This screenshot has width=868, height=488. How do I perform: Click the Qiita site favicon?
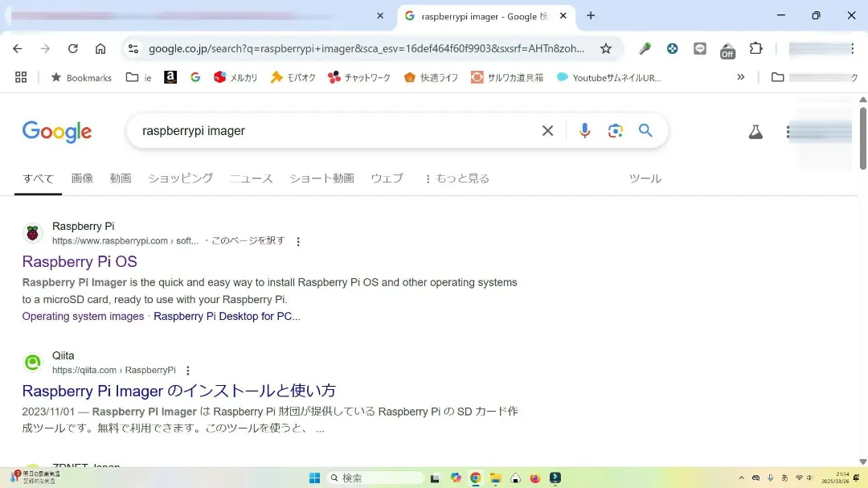[x=33, y=363]
